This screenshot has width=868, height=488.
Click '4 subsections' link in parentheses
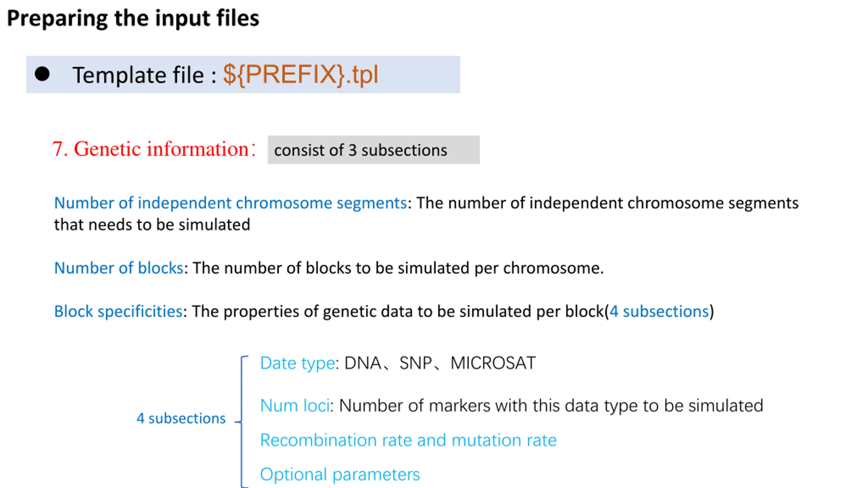659,311
